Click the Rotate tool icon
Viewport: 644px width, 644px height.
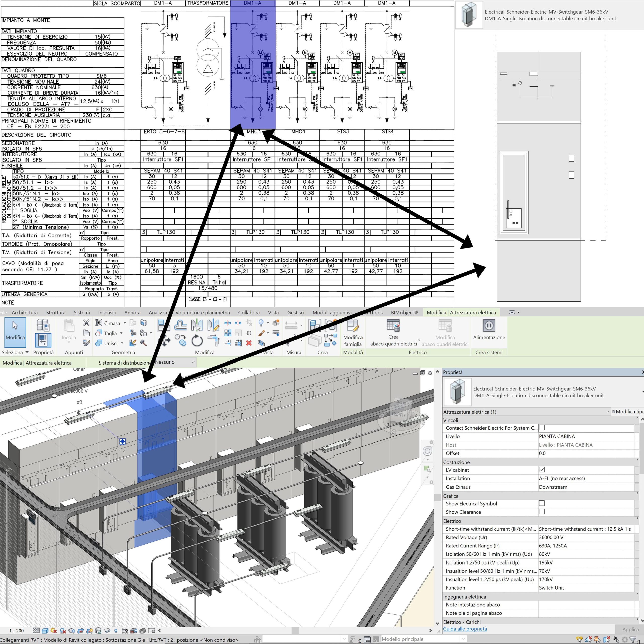[197, 341]
